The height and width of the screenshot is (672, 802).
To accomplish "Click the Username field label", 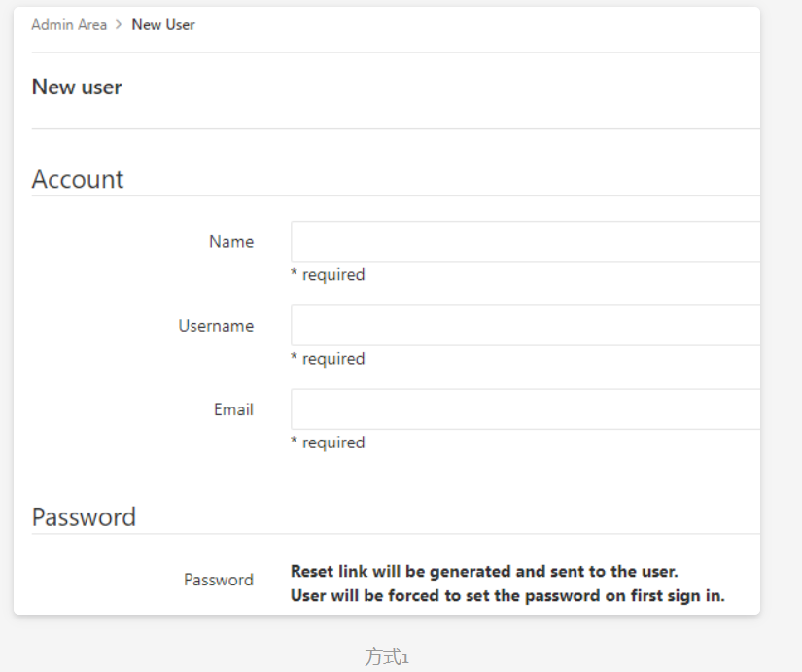I will (x=215, y=326).
